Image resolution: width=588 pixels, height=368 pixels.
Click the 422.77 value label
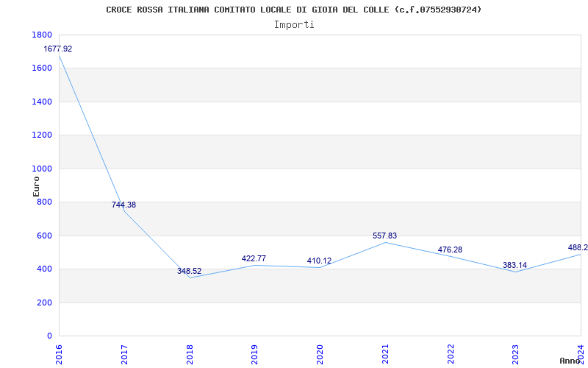pyautogui.click(x=254, y=259)
